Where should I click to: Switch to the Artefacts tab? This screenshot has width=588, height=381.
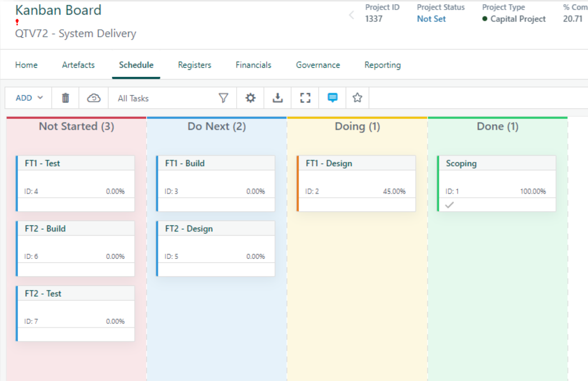[78, 65]
